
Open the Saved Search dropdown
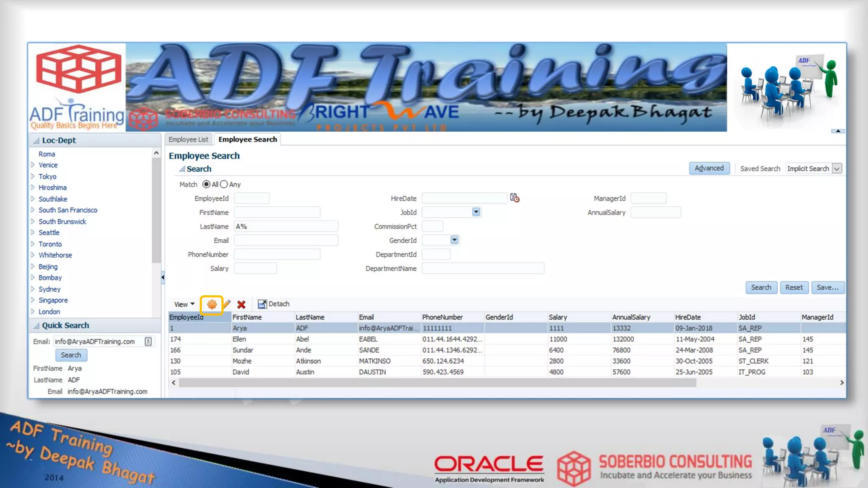(837, 169)
